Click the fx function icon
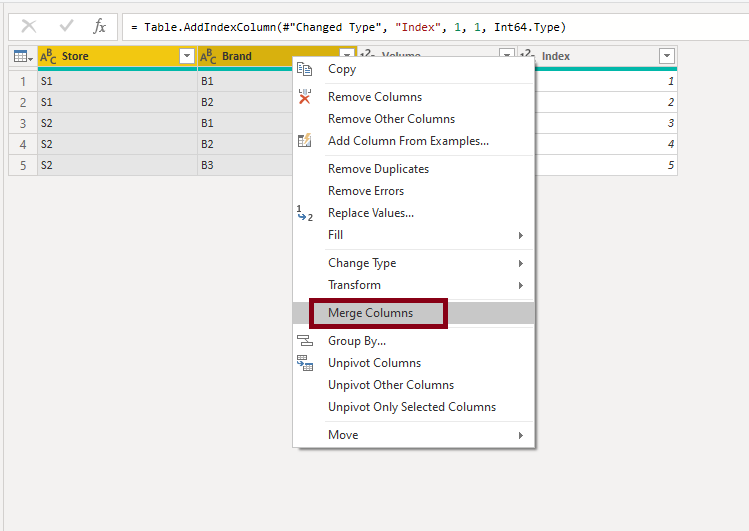This screenshot has width=749, height=531. pyautogui.click(x=99, y=26)
